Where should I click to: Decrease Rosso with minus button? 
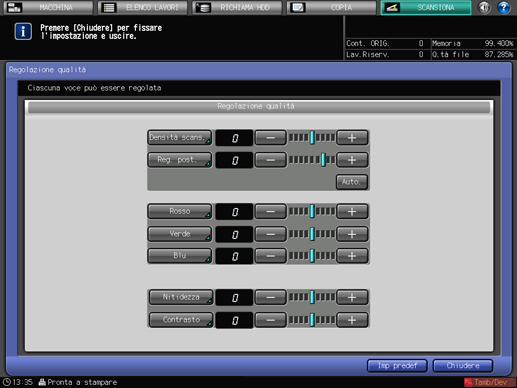tap(270, 211)
